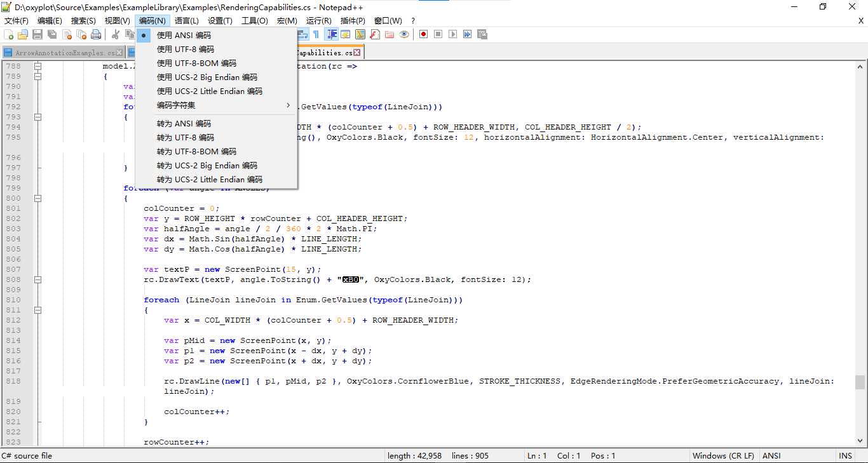Screen dimensions: 868x463
Task: Click the Open file folder icon
Action: coord(23,34)
